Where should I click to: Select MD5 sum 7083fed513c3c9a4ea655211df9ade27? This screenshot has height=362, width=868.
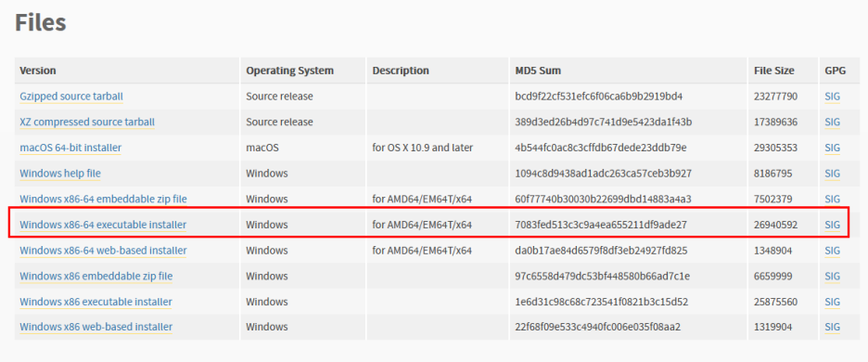pos(601,225)
